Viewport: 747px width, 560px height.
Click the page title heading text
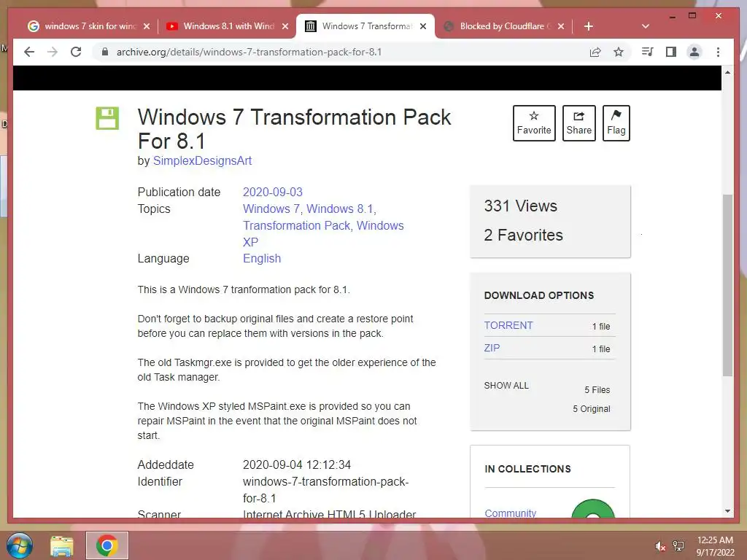pos(294,129)
